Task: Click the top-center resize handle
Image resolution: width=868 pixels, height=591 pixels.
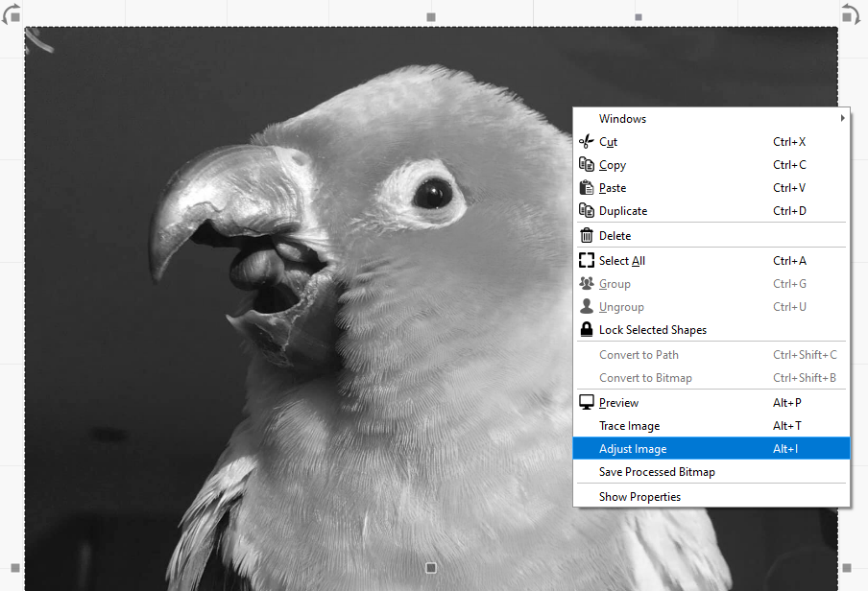Action: pos(431,17)
